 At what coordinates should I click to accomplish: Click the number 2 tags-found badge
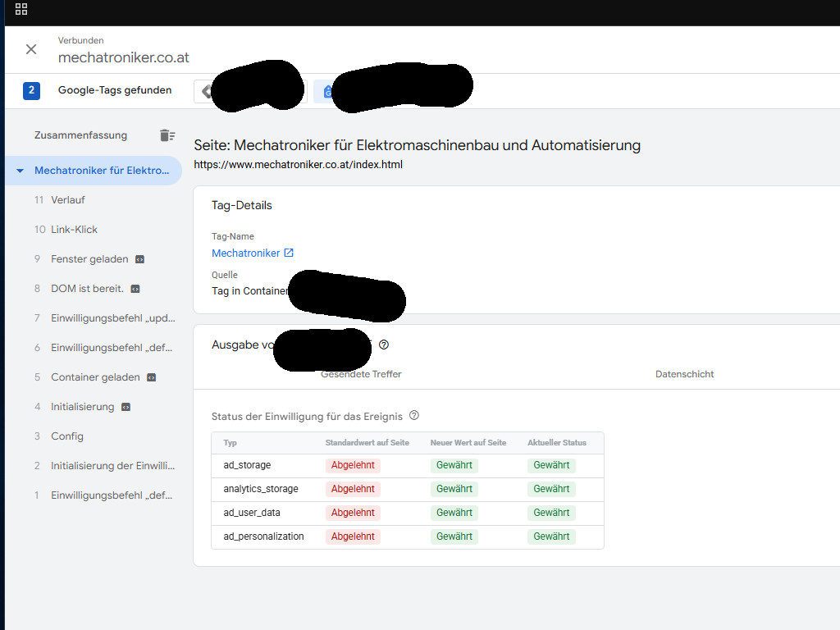[32, 90]
